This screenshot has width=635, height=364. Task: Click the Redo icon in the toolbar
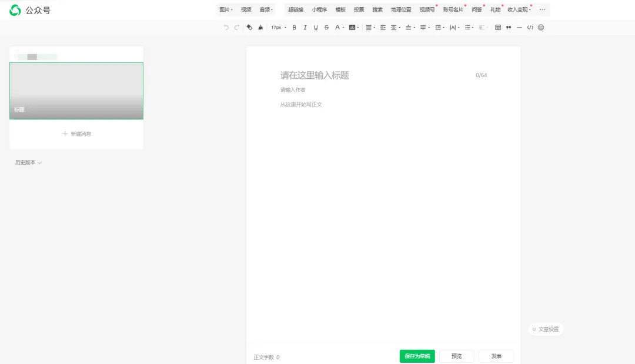click(236, 27)
